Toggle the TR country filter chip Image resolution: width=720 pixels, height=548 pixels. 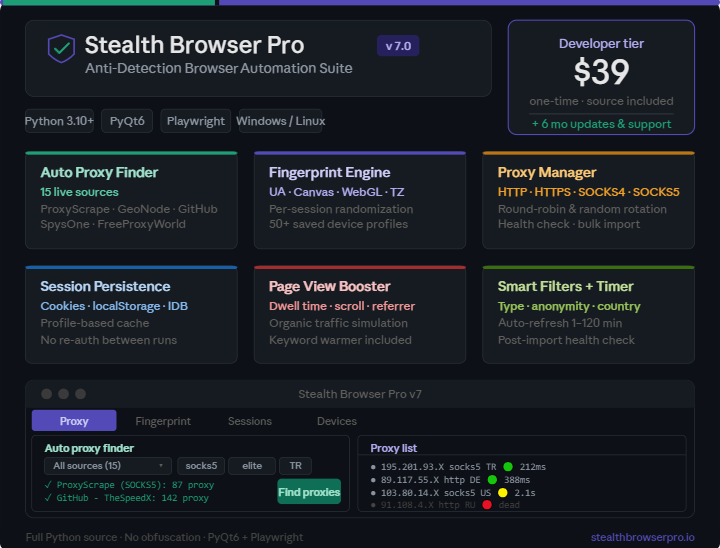[x=295, y=466]
